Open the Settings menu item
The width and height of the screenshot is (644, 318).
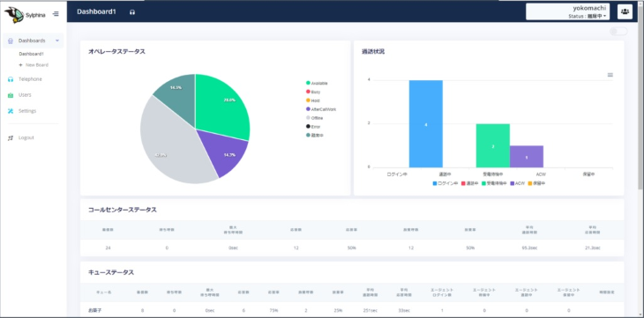(27, 111)
